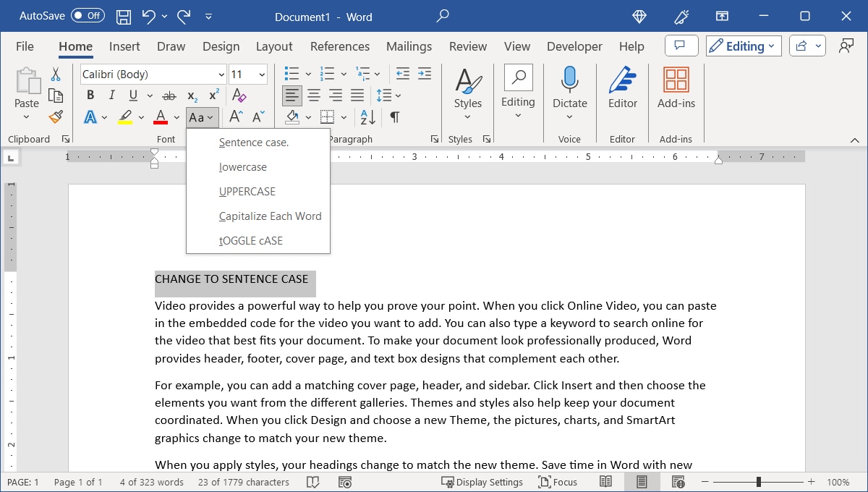Open the Format Painter

tap(56, 116)
